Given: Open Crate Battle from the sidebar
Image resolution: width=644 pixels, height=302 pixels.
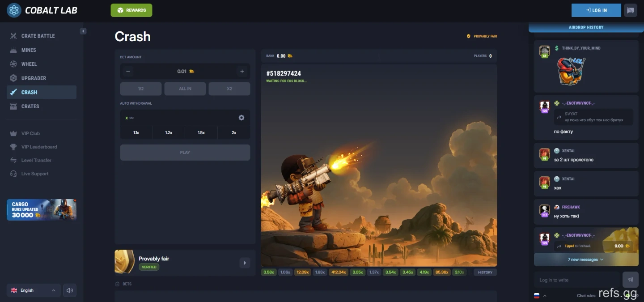Looking at the screenshot, I should pyautogui.click(x=42, y=36).
